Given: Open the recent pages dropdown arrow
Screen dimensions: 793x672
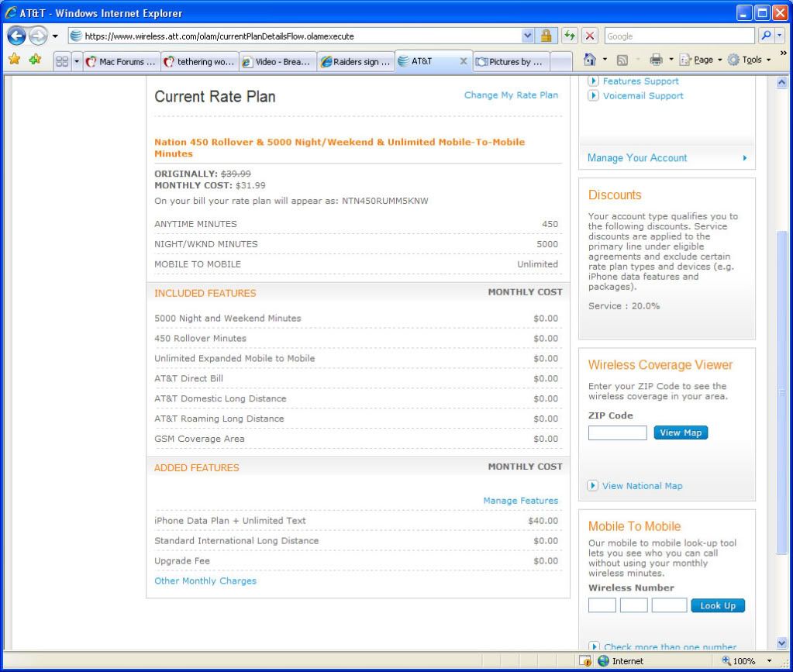Looking at the screenshot, I should click(55, 36).
